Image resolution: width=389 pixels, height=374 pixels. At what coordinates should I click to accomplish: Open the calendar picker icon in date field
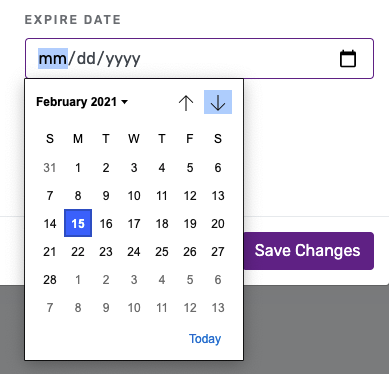coord(348,59)
